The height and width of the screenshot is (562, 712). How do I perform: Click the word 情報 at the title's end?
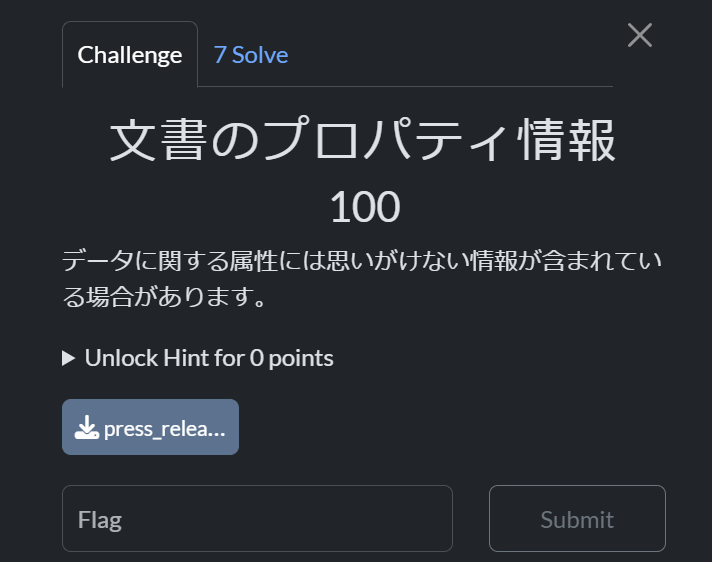567,140
